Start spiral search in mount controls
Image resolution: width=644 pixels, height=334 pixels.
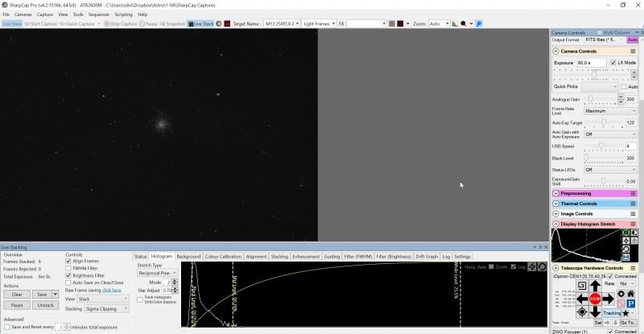pos(582,286)
